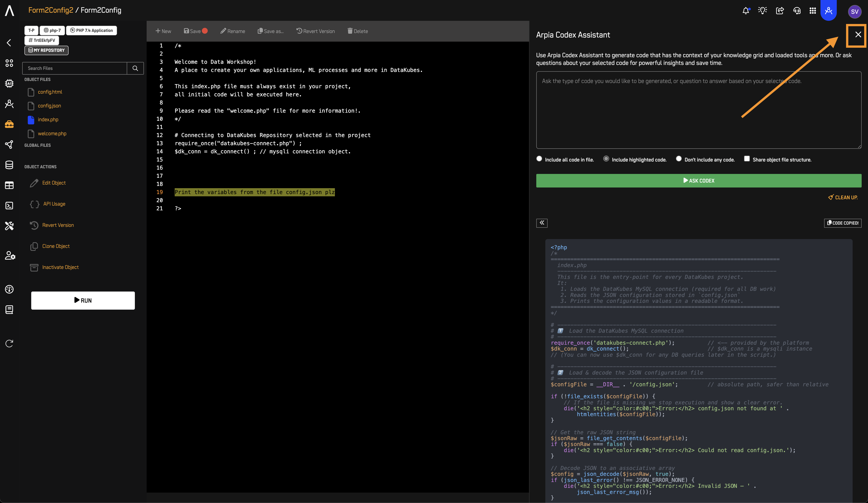
Task: Click the Arpia logo icon
Action: pos(10,10)
